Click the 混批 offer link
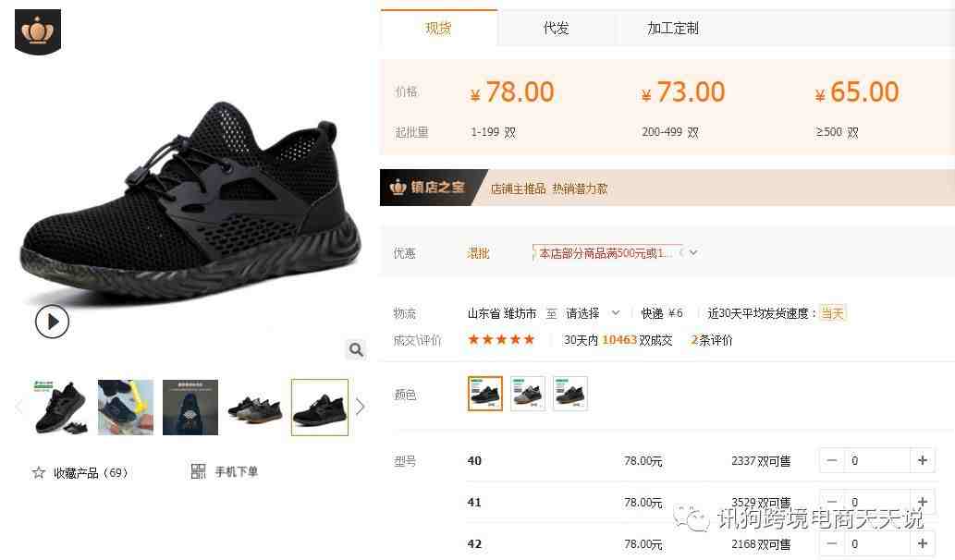This screenshot has width=955, height=560. pyautogui.click(x=478, y=253)
